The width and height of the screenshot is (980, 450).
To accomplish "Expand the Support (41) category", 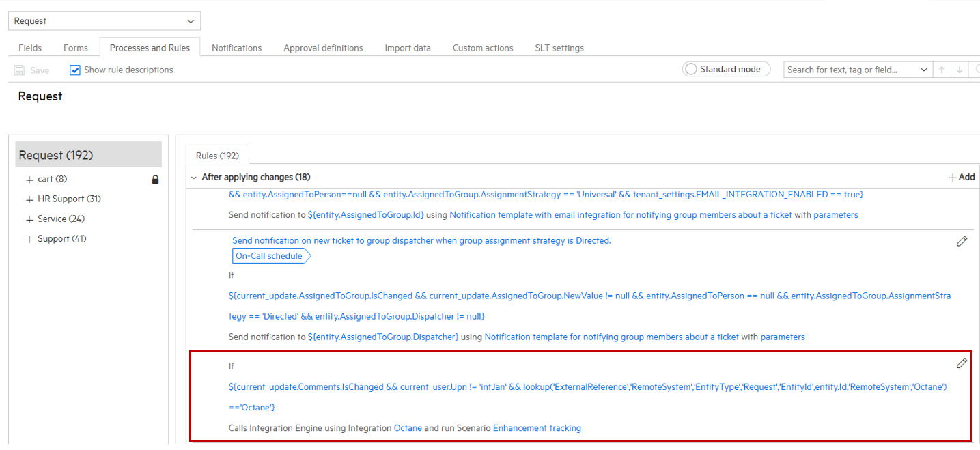I will [x=29, y=238].
